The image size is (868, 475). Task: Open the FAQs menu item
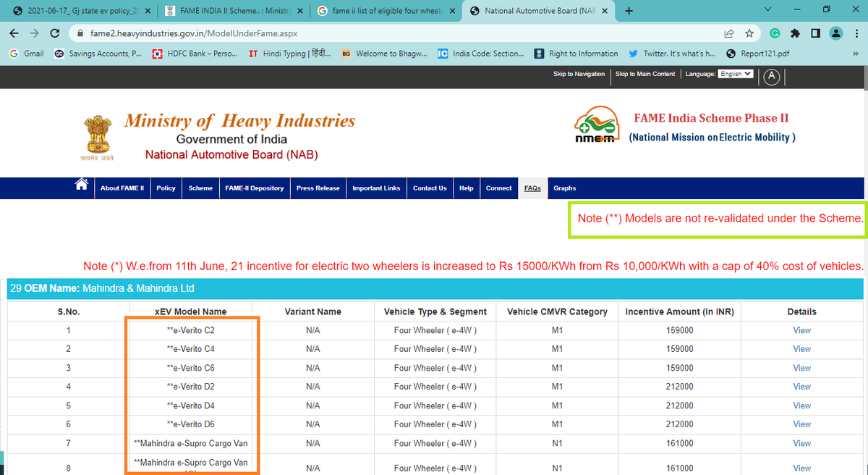tap(532, 188)
